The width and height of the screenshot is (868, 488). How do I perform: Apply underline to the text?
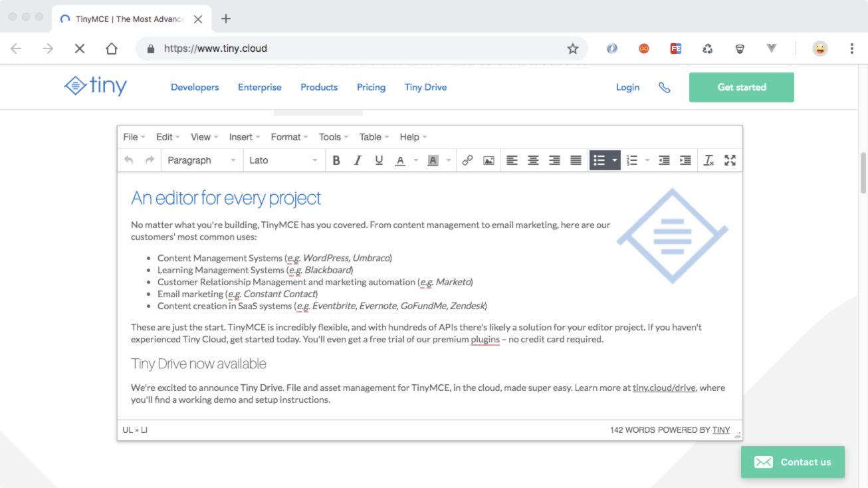(x=379, y=160)
